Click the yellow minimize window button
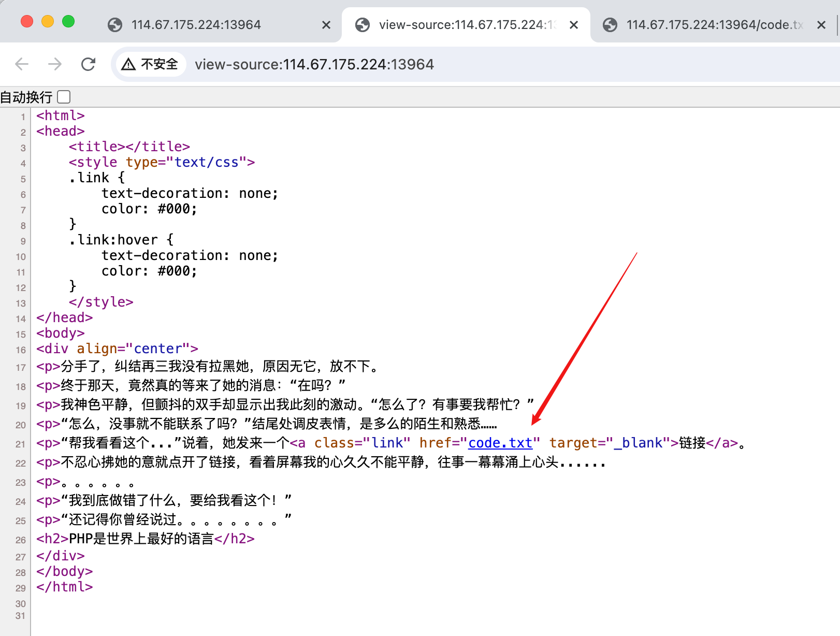This screenshot has height=636, width=840. 48,21
